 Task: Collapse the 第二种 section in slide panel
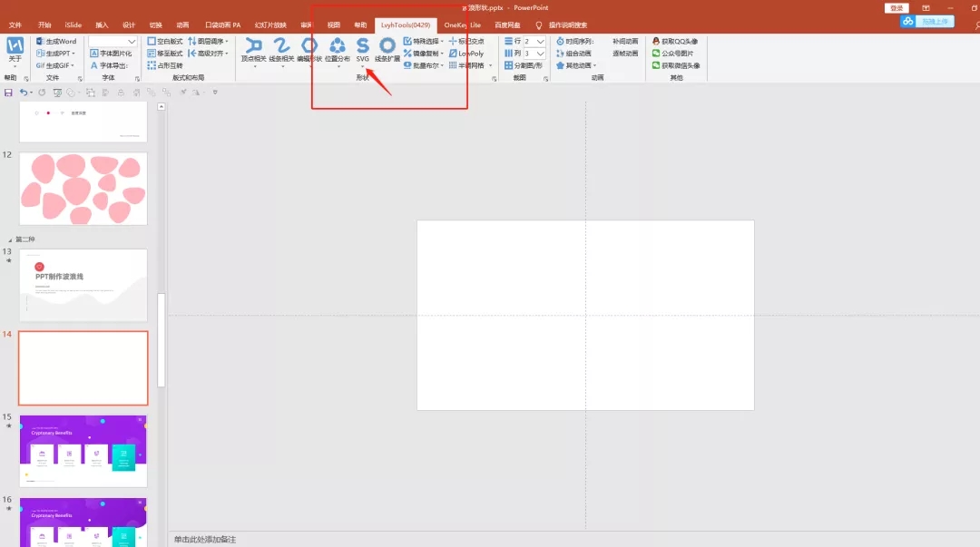(11, 239)
